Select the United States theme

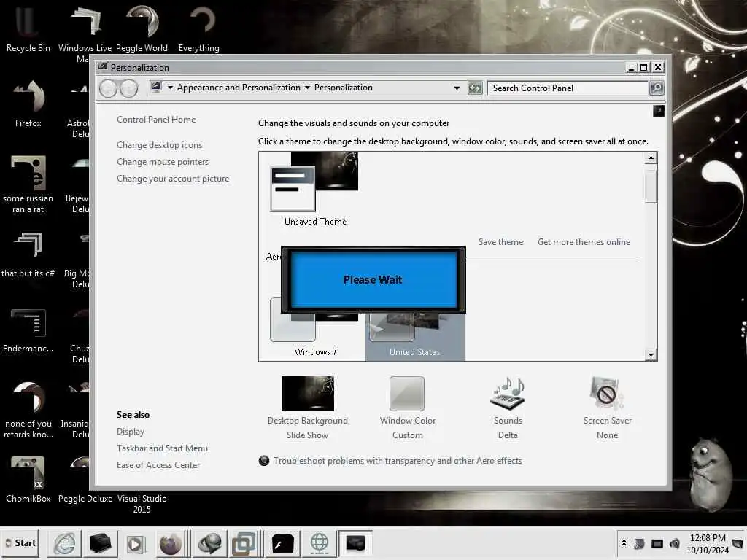click(414, 335)
